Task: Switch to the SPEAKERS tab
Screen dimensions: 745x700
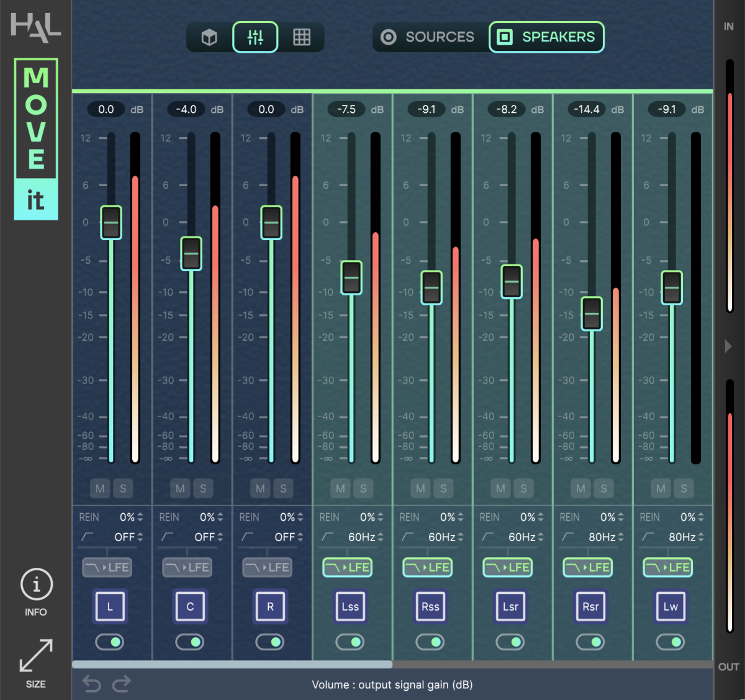Action: (x=546, y=37)
